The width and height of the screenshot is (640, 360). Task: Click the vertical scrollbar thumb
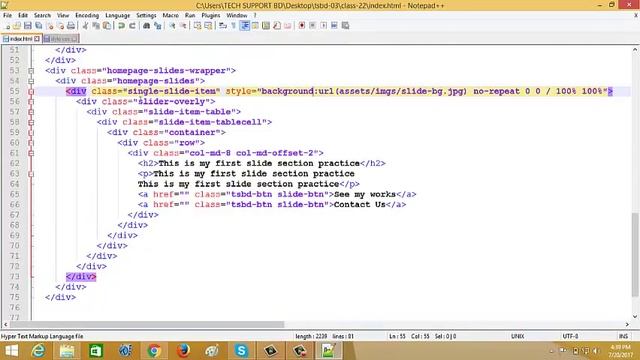[635, 255]
